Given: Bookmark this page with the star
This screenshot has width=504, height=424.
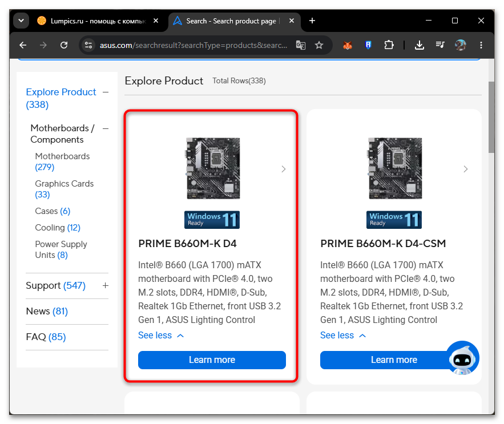Looking at the screenshot, I should (319, 45).
